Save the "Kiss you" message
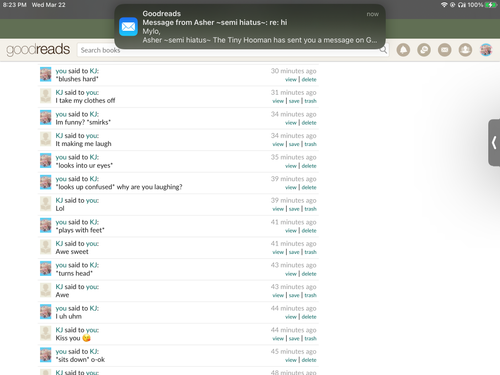 point(294,338)
